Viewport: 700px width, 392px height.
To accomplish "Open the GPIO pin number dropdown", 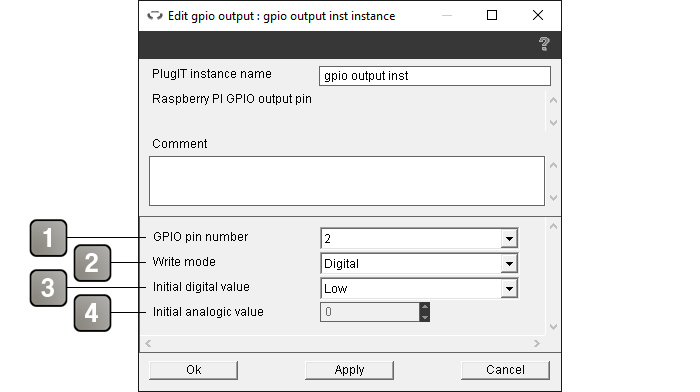I will pyautogui.click(x=509, y=238).
